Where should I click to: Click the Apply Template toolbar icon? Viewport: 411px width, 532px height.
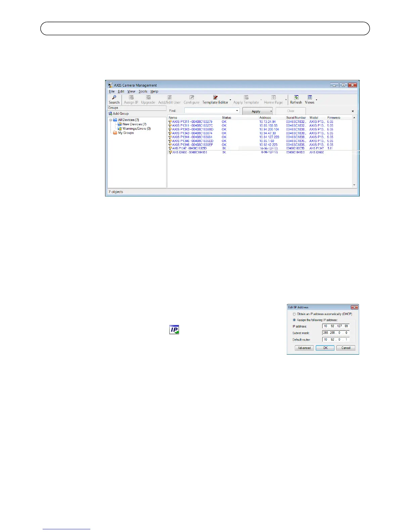(x=246, y=97)
